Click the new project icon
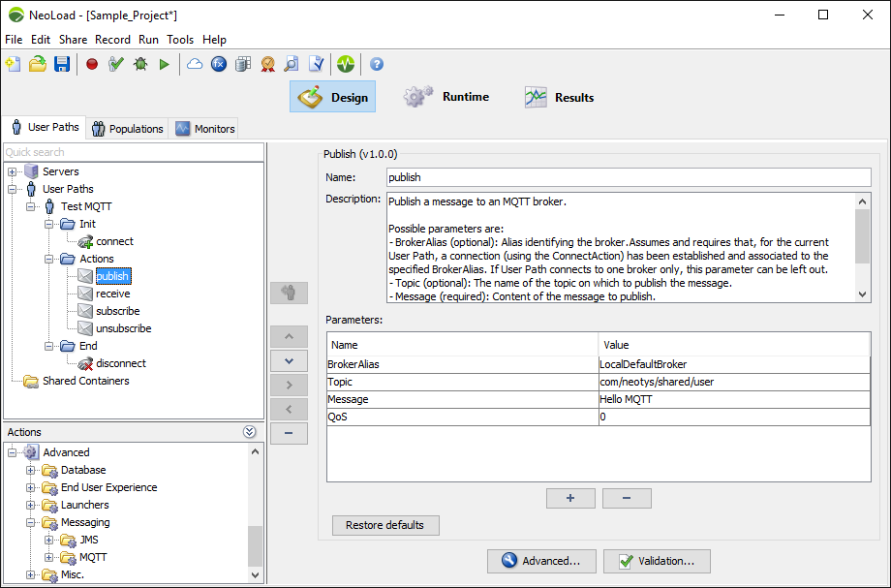Screen dimensions: 891x588 (13, 65)
